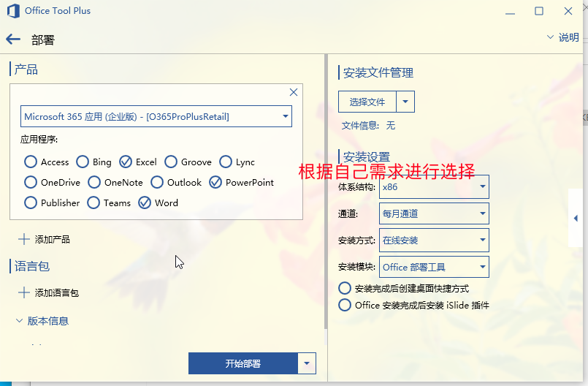The height and width of the screenshot is (386, 588).
Task: Enable the Outlook application
Action: click(157, 182)
